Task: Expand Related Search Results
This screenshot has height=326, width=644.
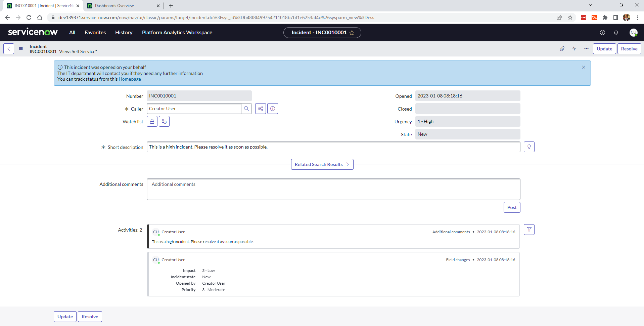Action: [322, 164]
